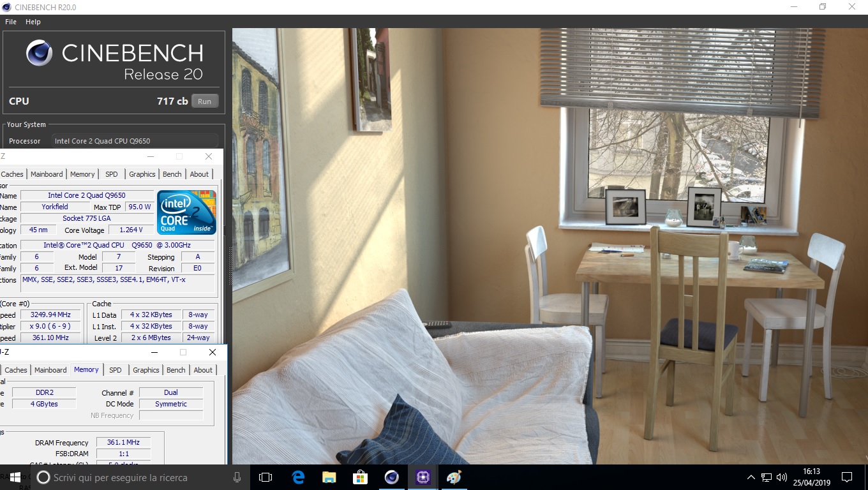Open About tab in CPU-Z memory window
The height and width of the screenshot is (490, 868).
203,370
